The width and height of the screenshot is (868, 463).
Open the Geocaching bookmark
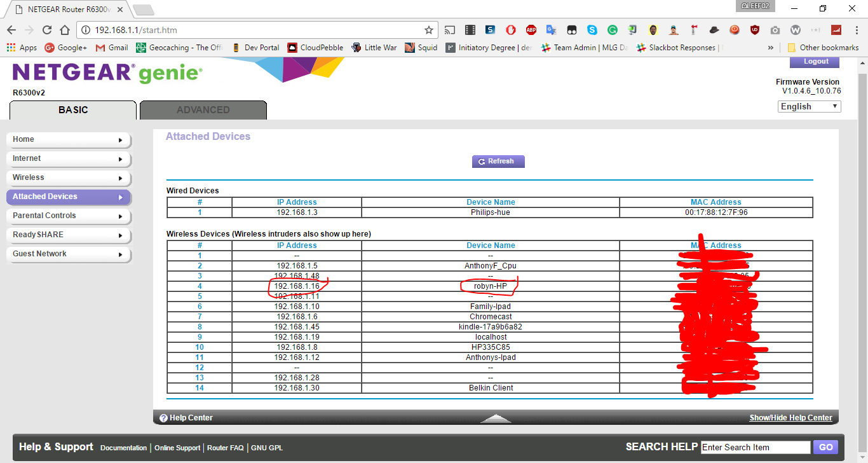pos(179,48)
